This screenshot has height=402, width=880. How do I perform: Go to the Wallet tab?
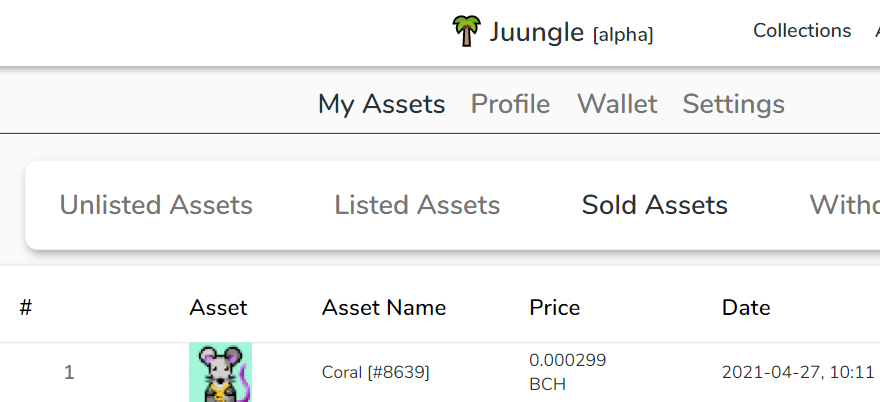(617, 104)
